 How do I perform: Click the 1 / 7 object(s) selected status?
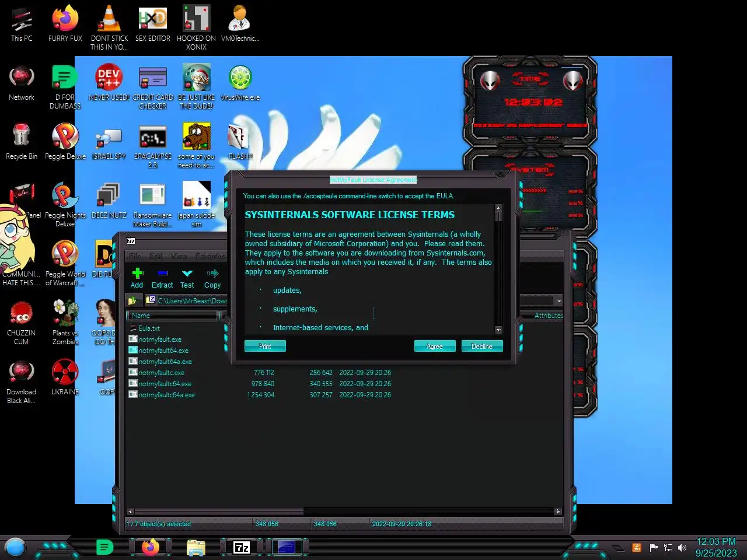[x=159, y=524]
